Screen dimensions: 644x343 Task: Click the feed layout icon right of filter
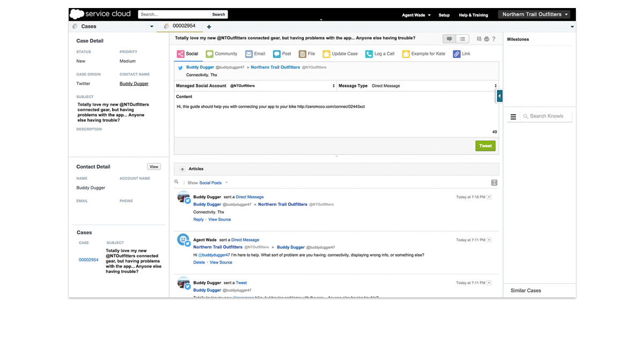click(x=494, y=183)
